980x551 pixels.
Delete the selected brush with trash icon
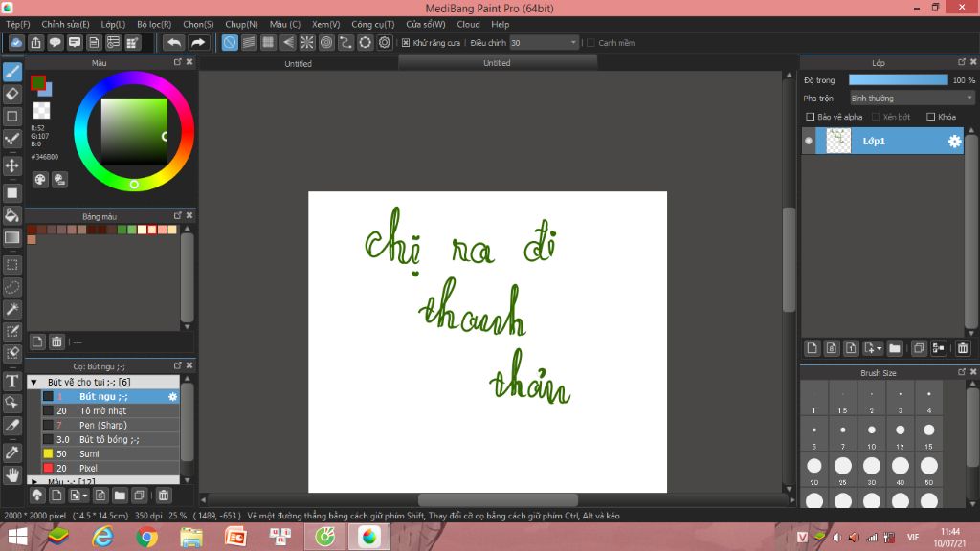(163, 496)
